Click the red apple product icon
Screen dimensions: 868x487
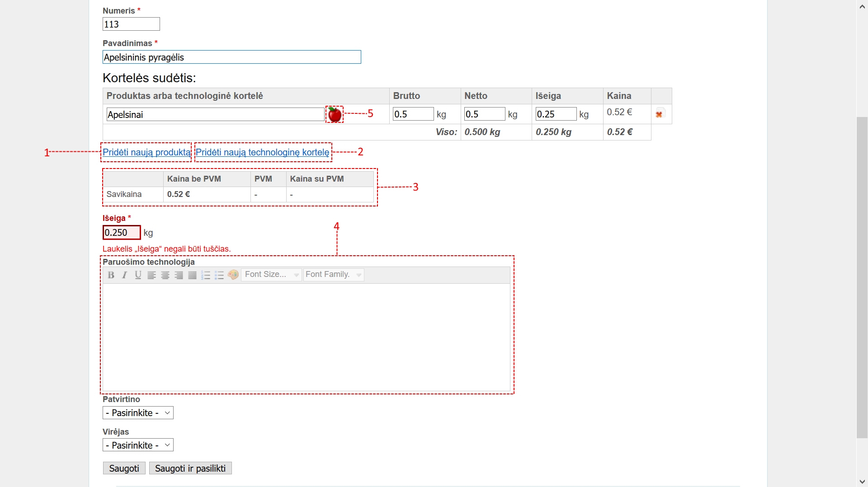pyautogui.click(x=335, y=115)
